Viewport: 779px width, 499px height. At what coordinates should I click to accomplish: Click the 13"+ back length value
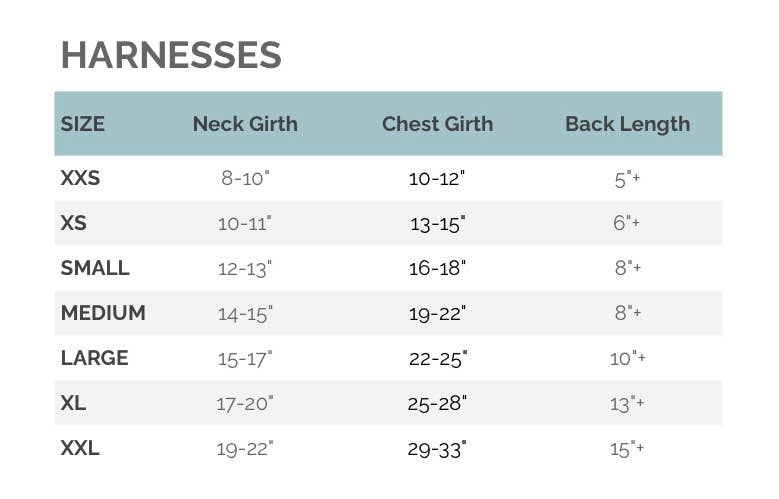click(627, 403)
